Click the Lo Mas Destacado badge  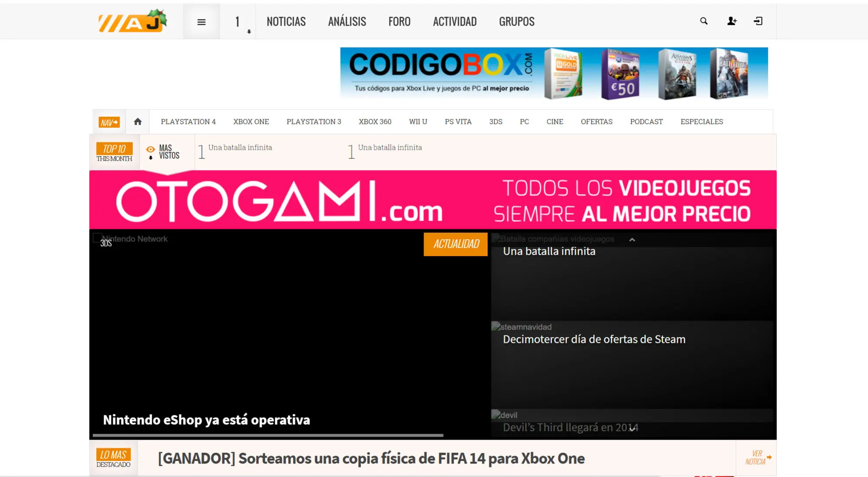[x=114, y=458]
